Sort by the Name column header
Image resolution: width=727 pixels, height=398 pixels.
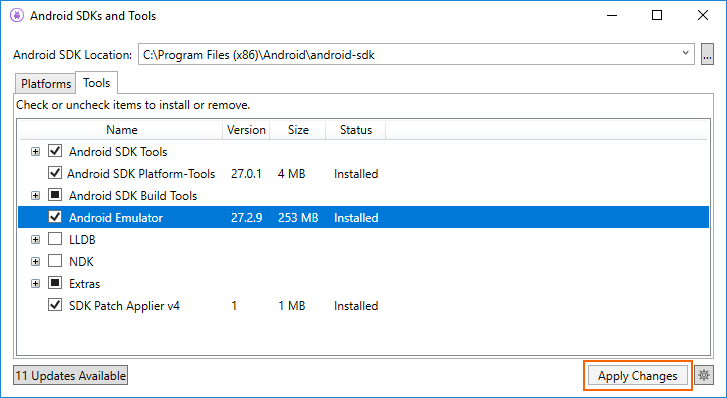coord(121,130)
